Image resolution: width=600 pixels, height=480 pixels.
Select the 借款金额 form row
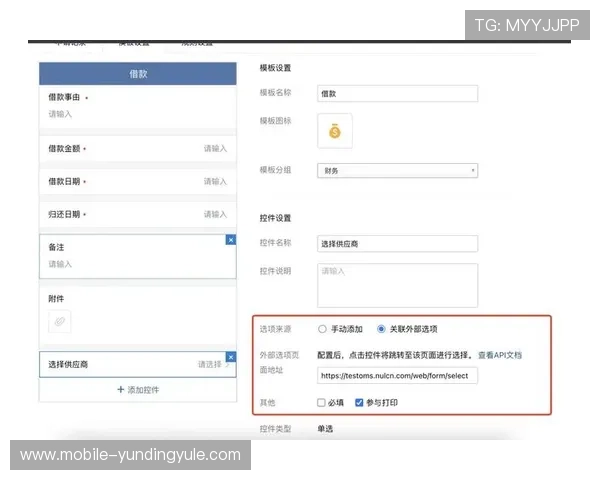point(138,149)
